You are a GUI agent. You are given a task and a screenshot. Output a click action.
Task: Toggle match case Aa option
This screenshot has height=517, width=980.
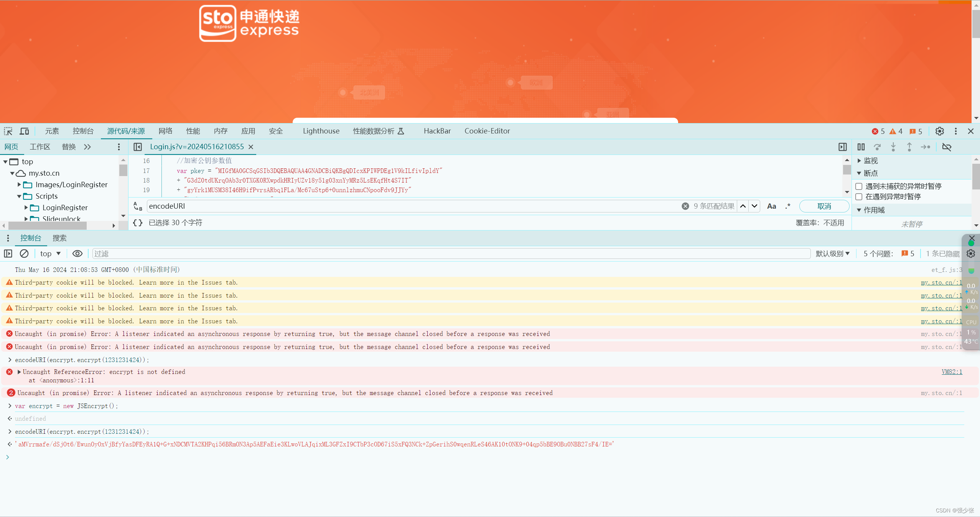(771, 206)
